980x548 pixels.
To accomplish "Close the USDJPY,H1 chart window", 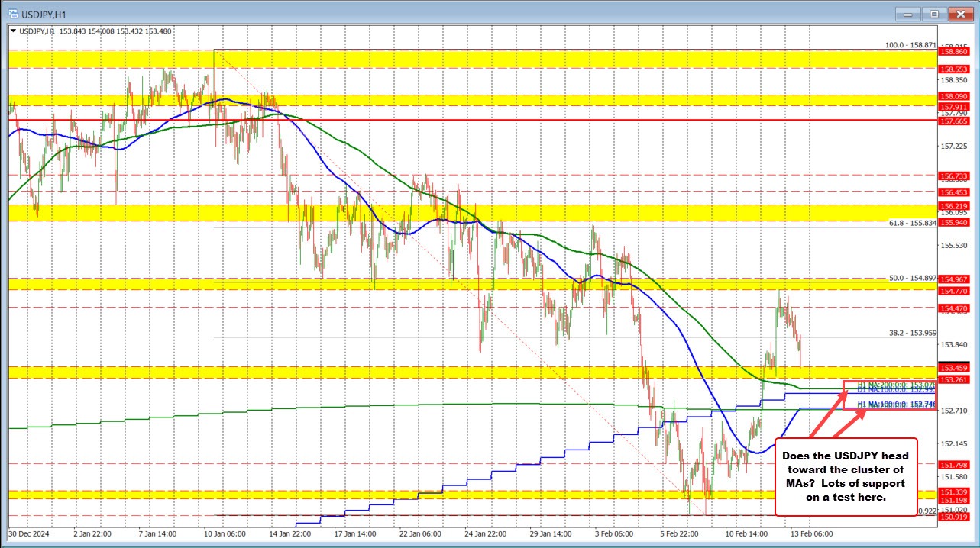I will pyautogui.click(x=959, y=14).
